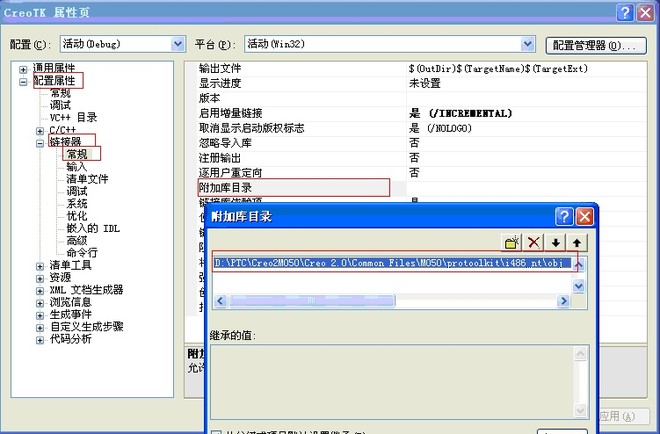Click the red X delete line icon

[535, 243]
